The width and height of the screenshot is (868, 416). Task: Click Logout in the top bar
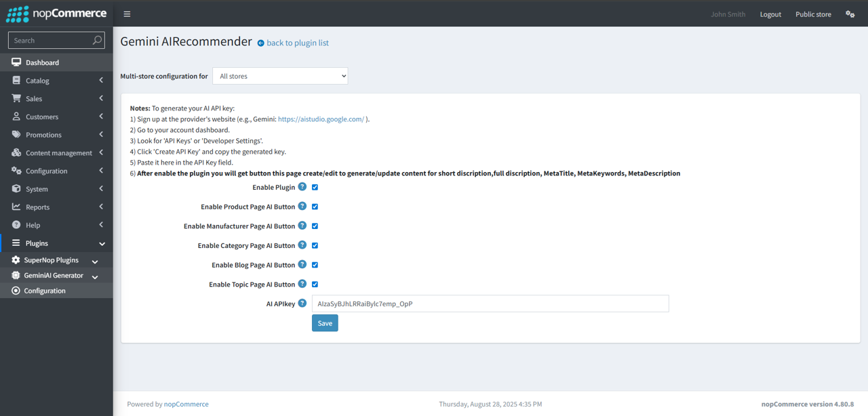pos(770,14)
